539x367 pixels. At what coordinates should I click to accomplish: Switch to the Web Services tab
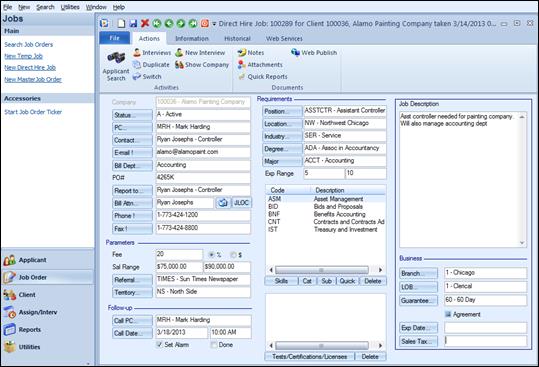[x=284, y=38]
